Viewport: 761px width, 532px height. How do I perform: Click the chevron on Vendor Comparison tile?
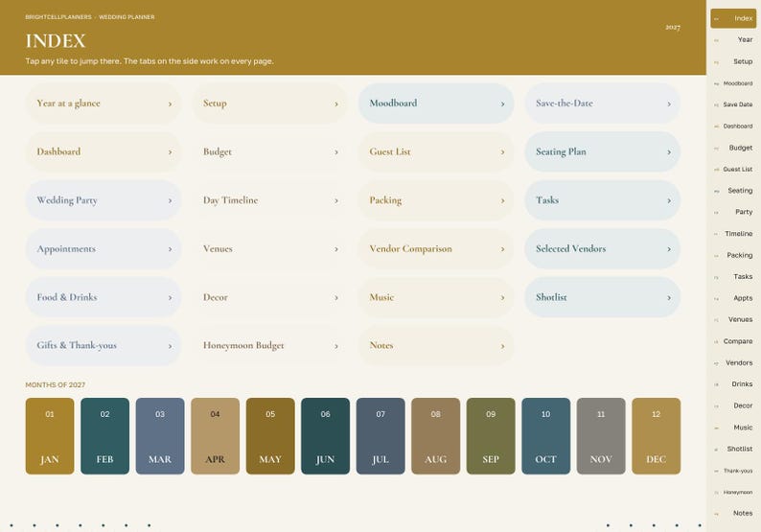502,249
